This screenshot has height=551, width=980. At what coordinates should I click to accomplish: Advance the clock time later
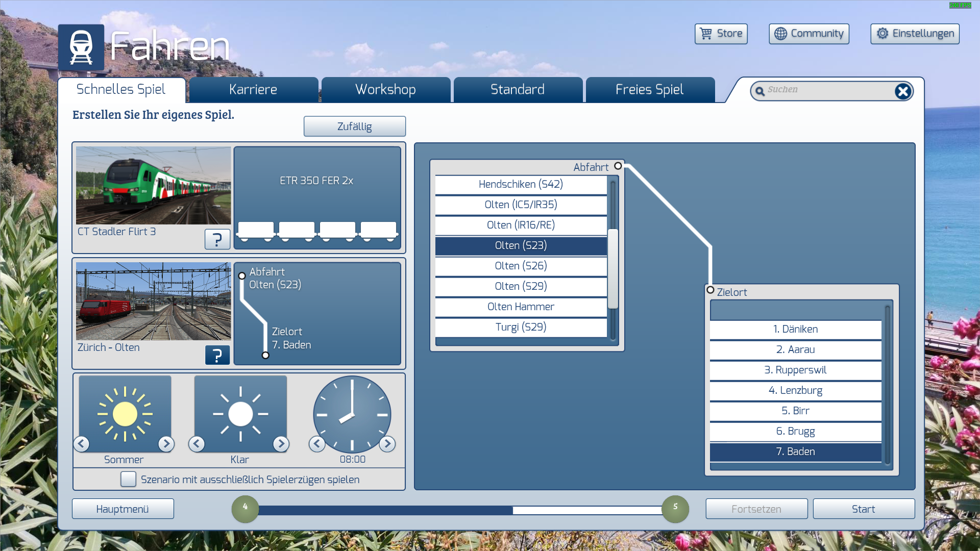click(x=387, y=444)
